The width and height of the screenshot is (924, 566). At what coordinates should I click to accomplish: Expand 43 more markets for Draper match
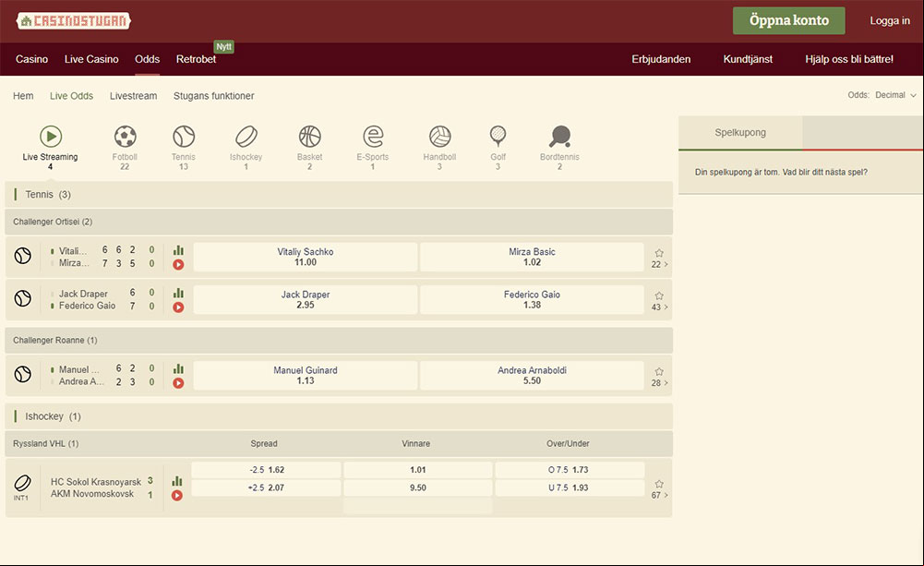tap(659, 307)
